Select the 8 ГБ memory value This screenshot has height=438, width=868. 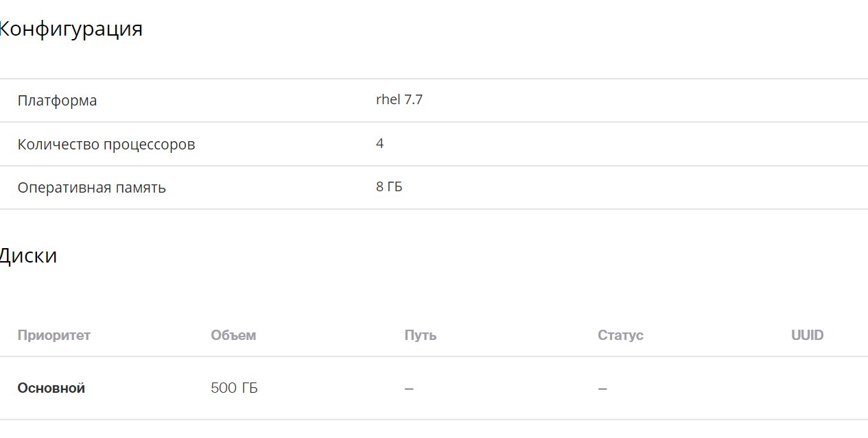pyautogui.click(x=389, y=186)
